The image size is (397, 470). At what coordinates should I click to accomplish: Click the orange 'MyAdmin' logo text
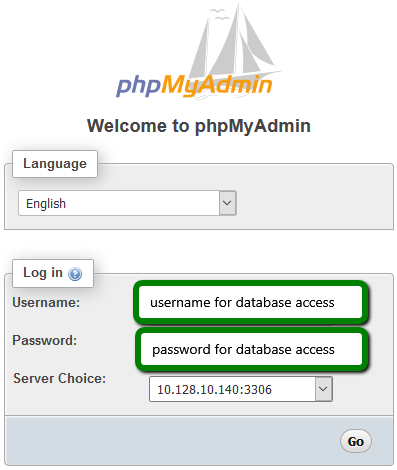(217, 86)
